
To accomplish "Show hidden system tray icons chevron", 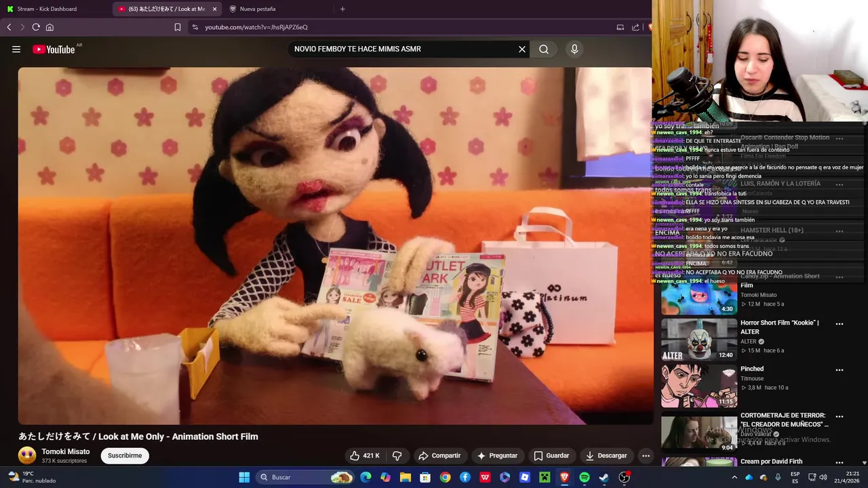I will coord(734,477).
